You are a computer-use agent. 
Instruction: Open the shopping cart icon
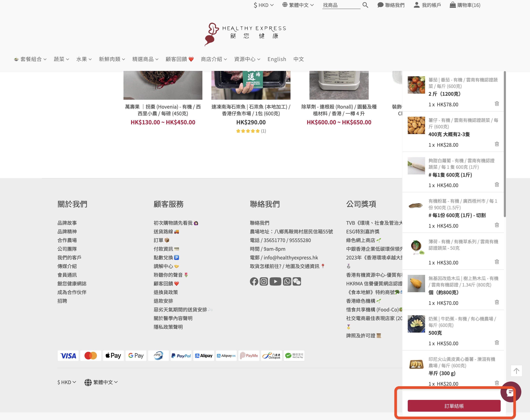click(x=453, y=5)
